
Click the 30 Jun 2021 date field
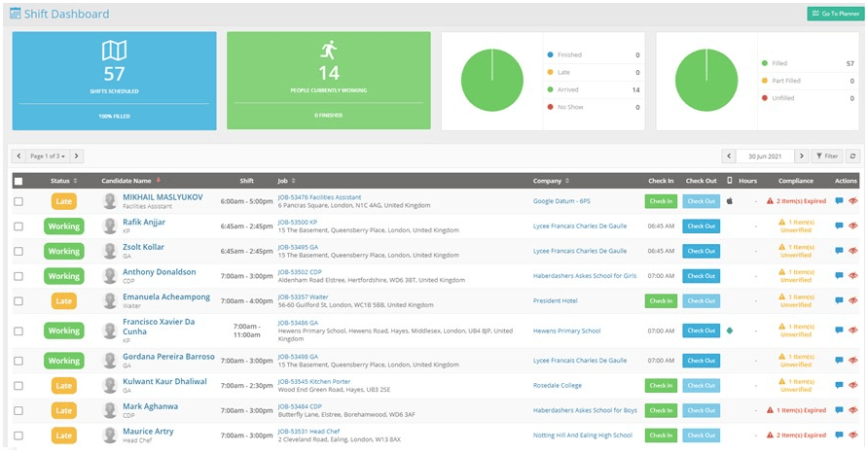point(765,156)
